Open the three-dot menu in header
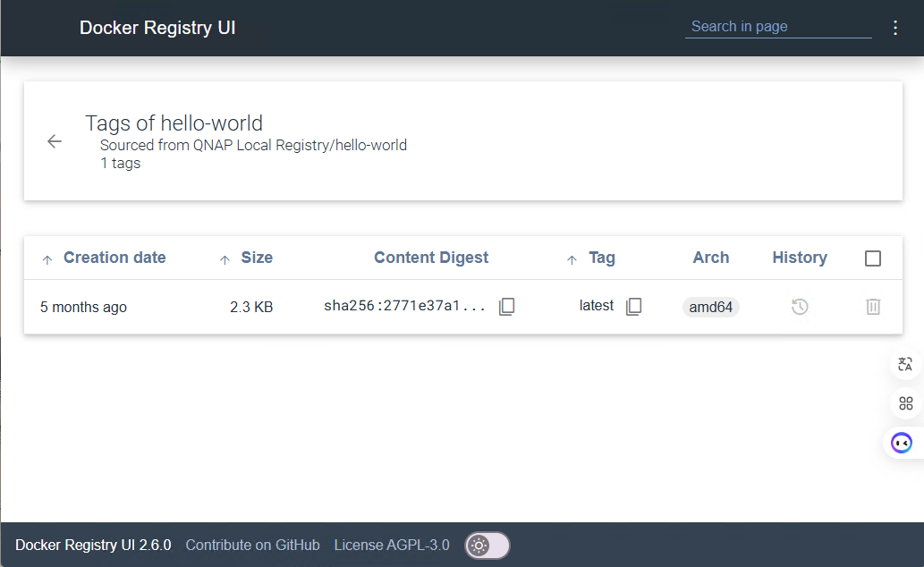This screenshot has width=924, height=567. 895,28
